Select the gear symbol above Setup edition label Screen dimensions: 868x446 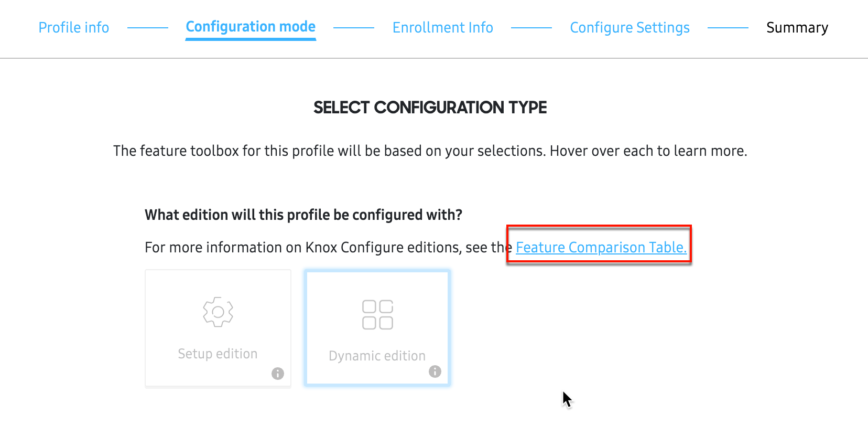click(218, 311)
